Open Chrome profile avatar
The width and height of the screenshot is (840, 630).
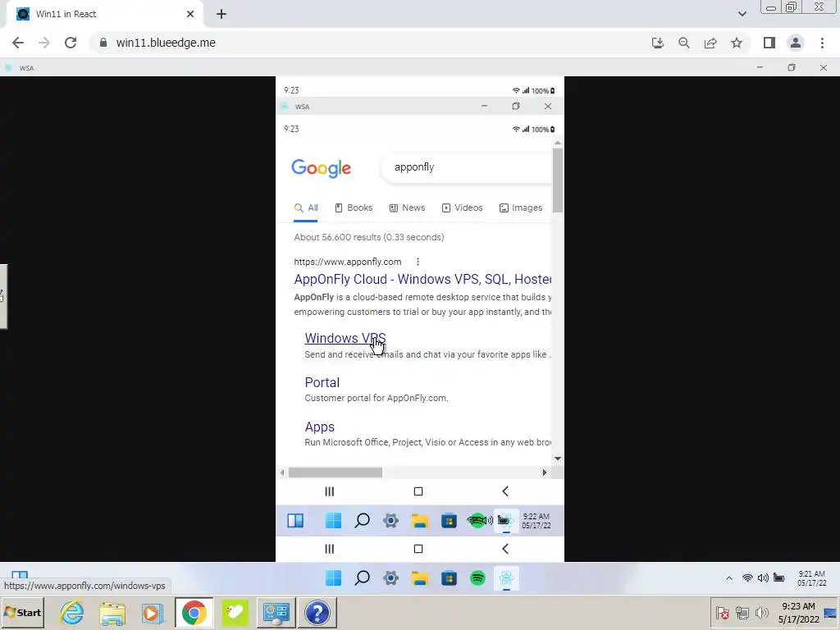[x=796, y=43]
